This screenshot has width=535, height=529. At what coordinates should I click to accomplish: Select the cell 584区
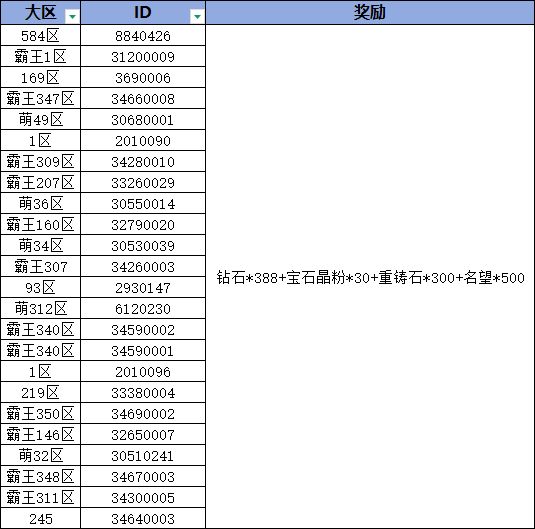click(x=41, y=35)
